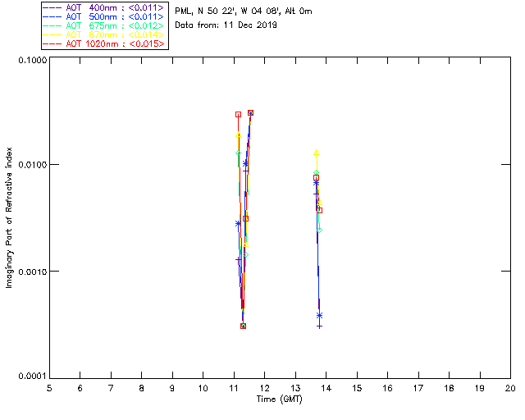The width and height of the screenshot is (525, 420).
Task: Click the x-axis tick label 18
Action: 449,388
